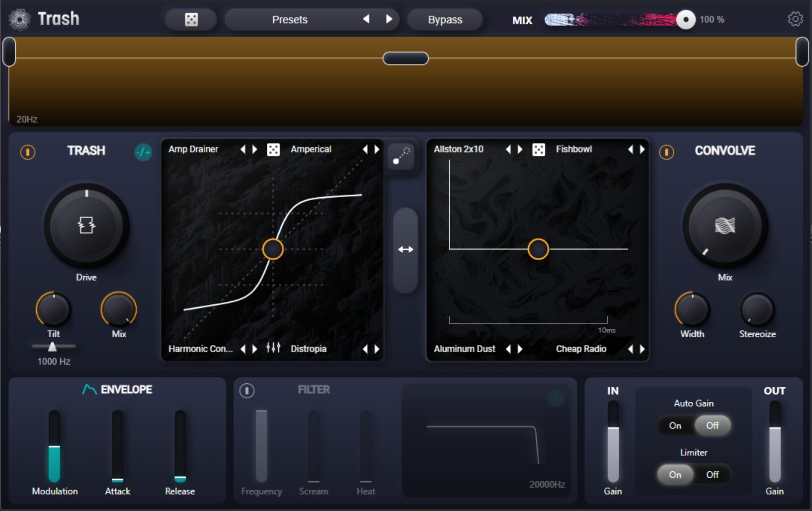Open the Amp Drainer distortion dropdown
Screen dimensions: 812x511
[193, 149]
